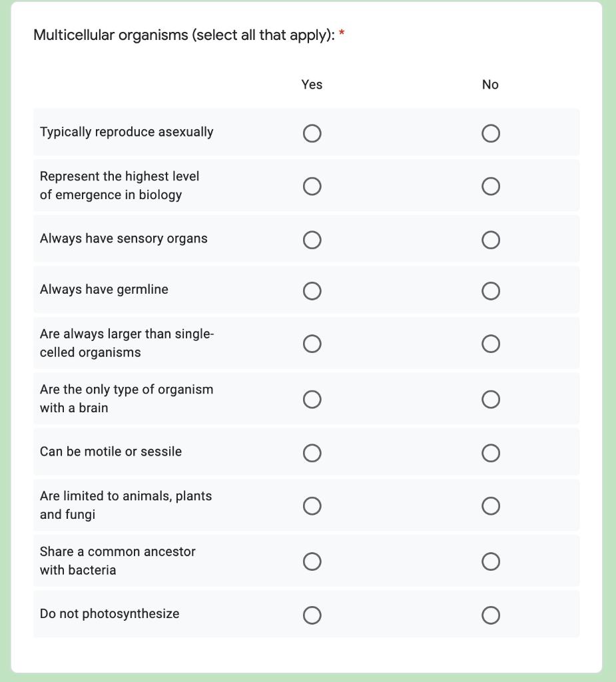The width and height of the screenshot is (616, 682).
Task: Mark Yes for Always have sensory organs
Action: click(x=312, y=240)
